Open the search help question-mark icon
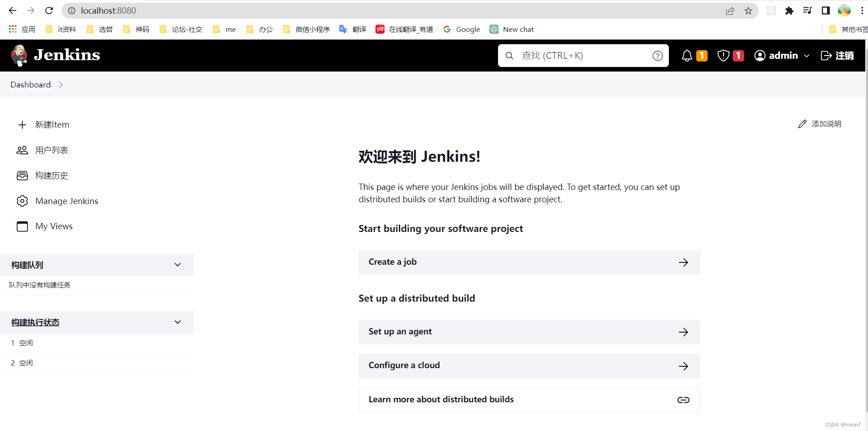 pyautogui.click(x=657, y=56)
